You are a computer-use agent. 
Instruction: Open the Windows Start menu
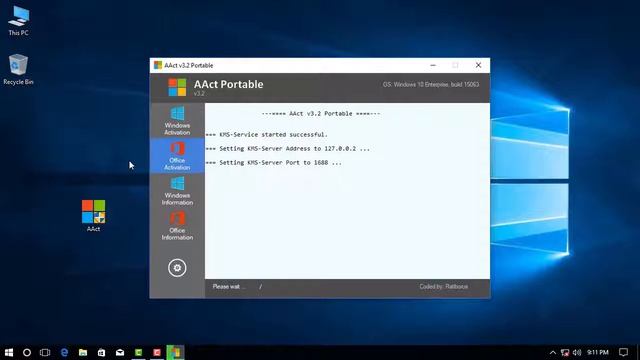point(9,352)
